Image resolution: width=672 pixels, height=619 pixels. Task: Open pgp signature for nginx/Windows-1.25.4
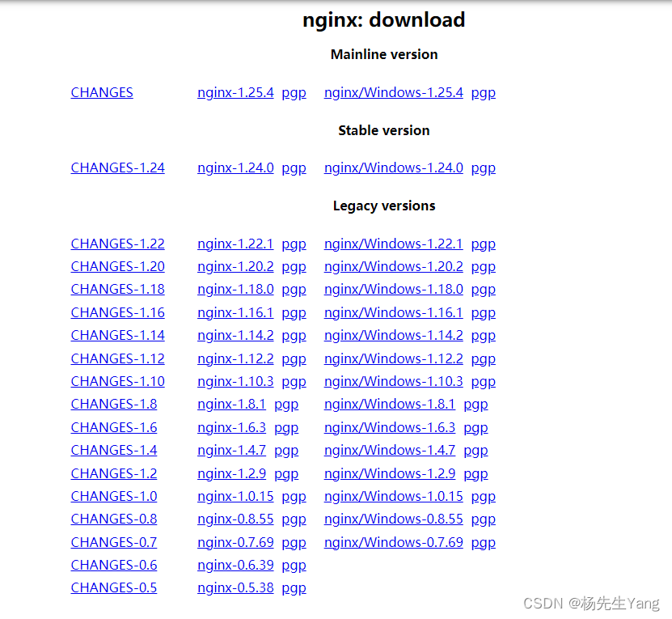484,94
